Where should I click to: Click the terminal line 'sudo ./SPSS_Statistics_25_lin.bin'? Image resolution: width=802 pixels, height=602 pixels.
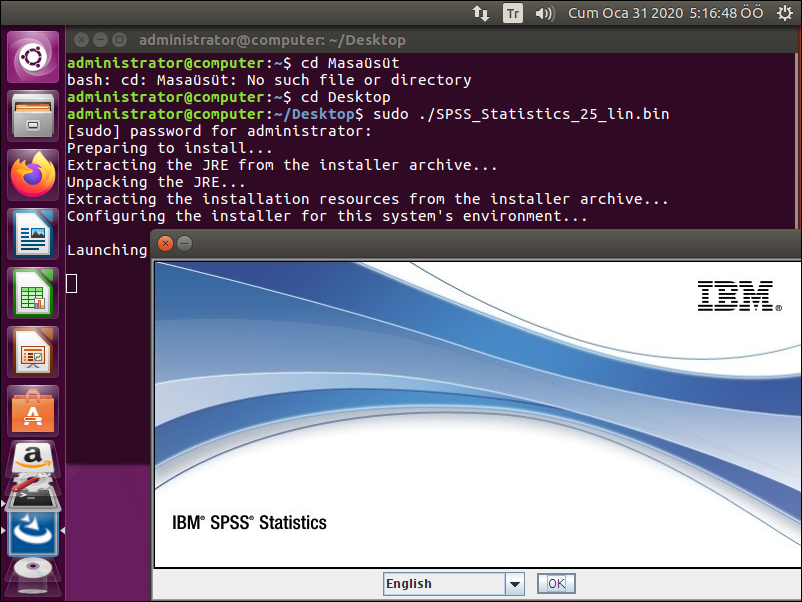[x=521, y=114]
